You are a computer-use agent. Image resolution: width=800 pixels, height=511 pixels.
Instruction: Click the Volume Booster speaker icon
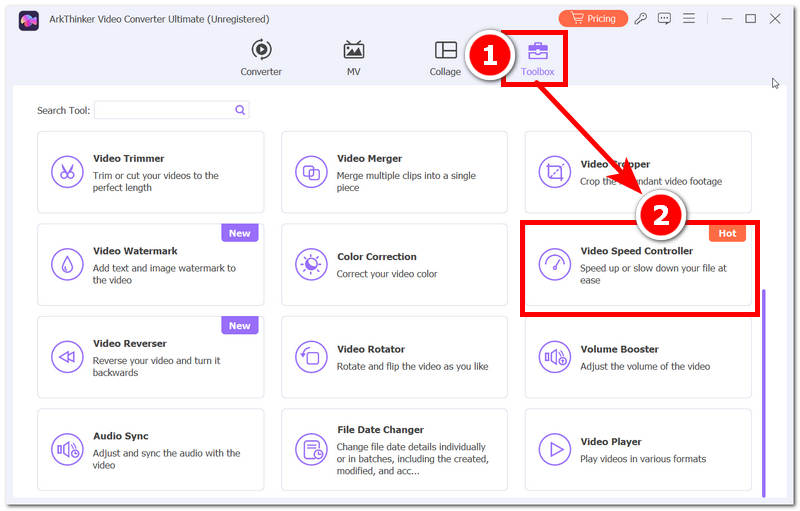[x=555, y=357]
